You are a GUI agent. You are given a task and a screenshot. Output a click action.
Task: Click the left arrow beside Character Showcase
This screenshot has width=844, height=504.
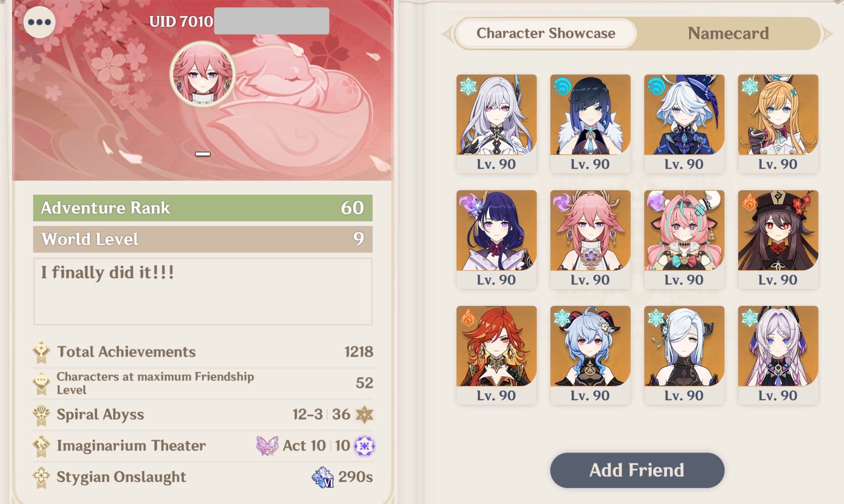pos(446,34)
